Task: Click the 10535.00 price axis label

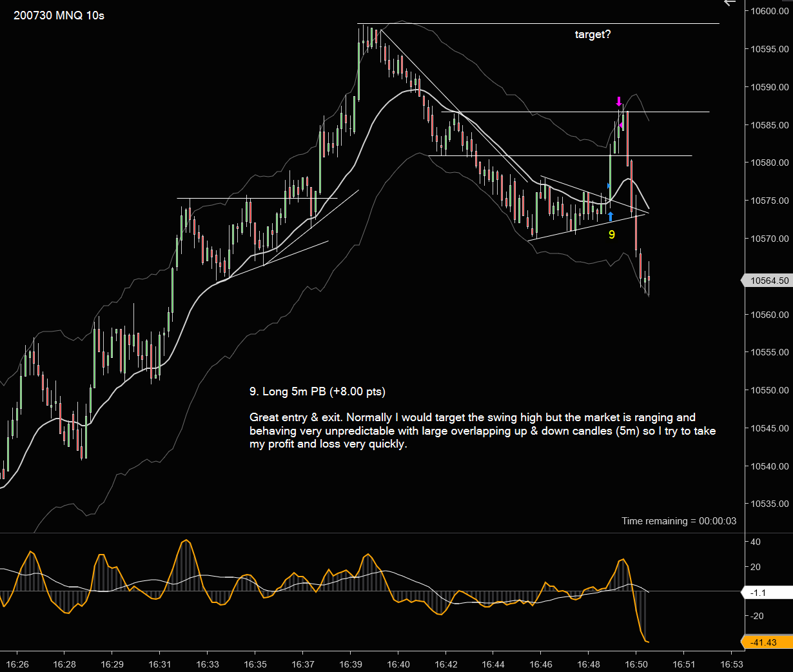Action: click(769, 504)
